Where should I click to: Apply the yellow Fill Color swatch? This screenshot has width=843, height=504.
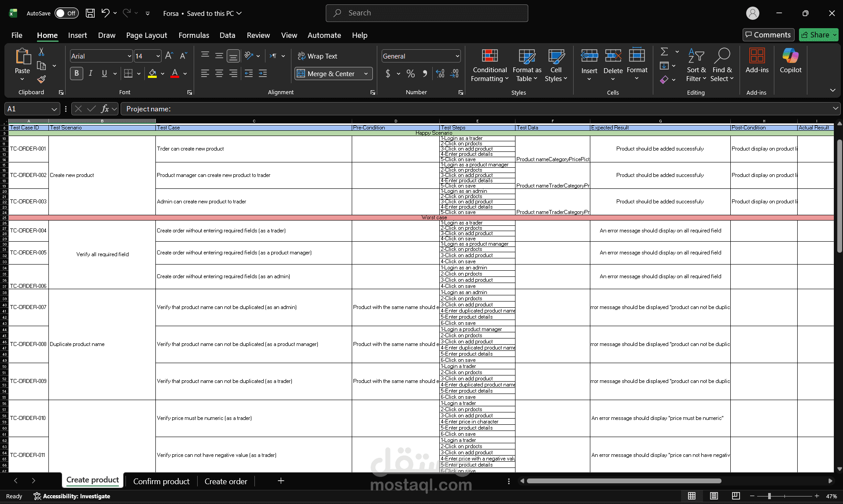click(x=152, y=74)
